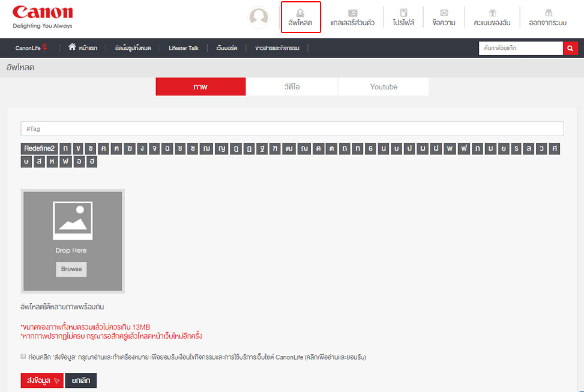
Task: View my points via the gift icon
Action: point(492,13)
